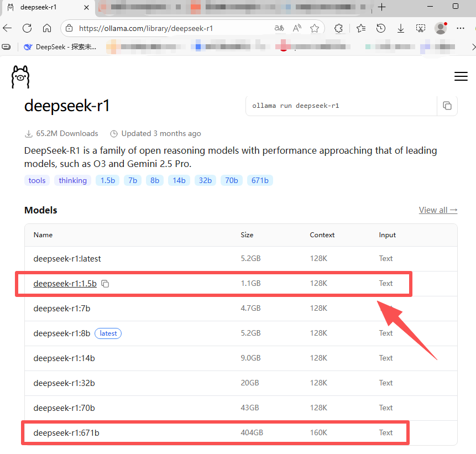Image resolution: width=476 pixels, height=454 pixels.
Task: Select the 8b size tag
Action: pyautogui.click(x=155, y=180)
